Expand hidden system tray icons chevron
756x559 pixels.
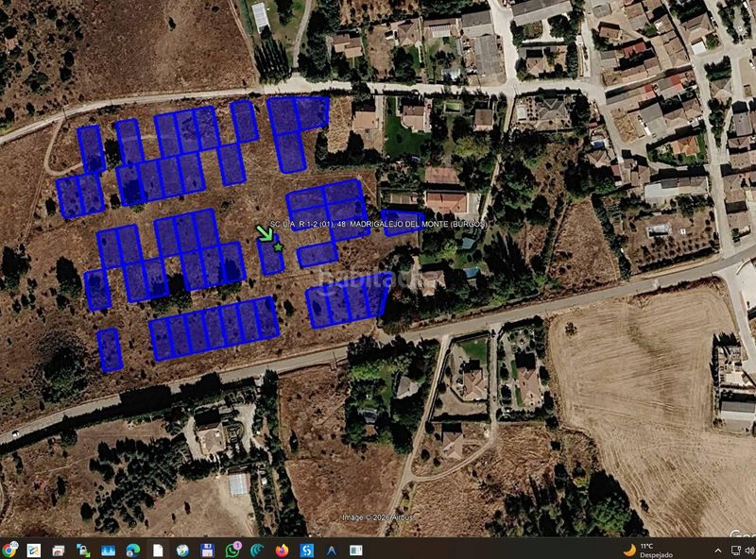pos(718,551)
